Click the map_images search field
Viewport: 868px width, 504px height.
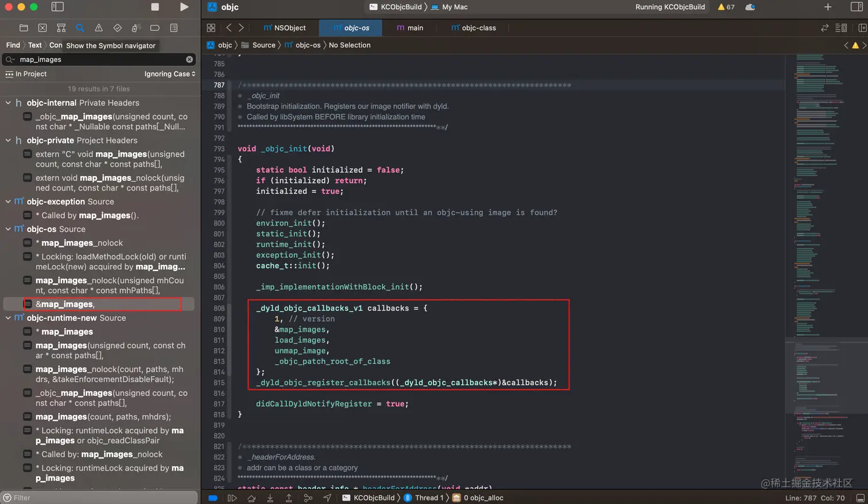coord(99,59)
